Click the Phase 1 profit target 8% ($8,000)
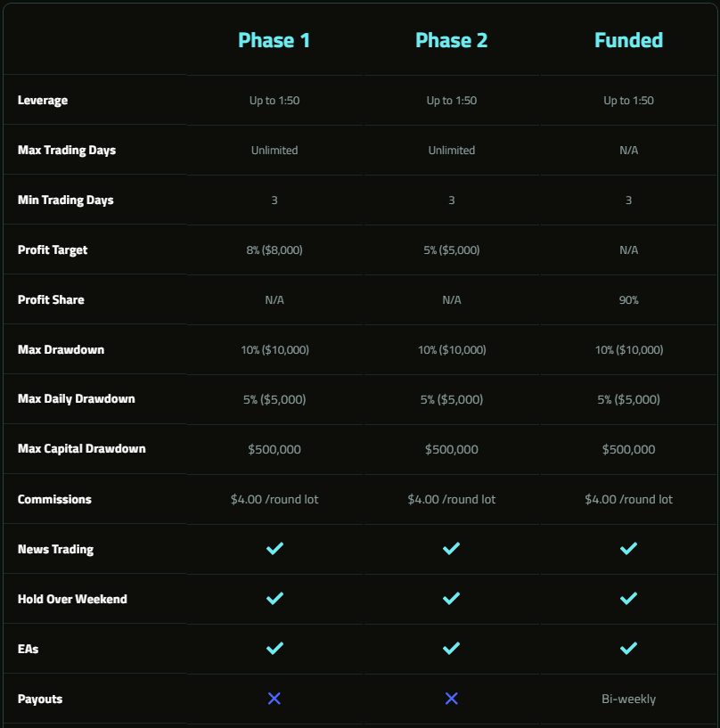This screenshot has width=720, height=728. click(x=274, y=249)
